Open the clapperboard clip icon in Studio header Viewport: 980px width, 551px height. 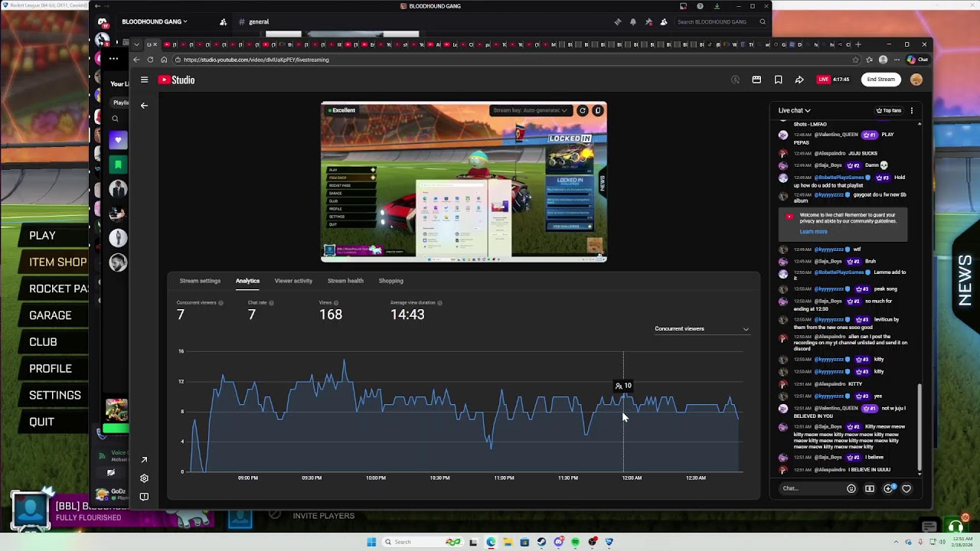(x=756, y=80)
